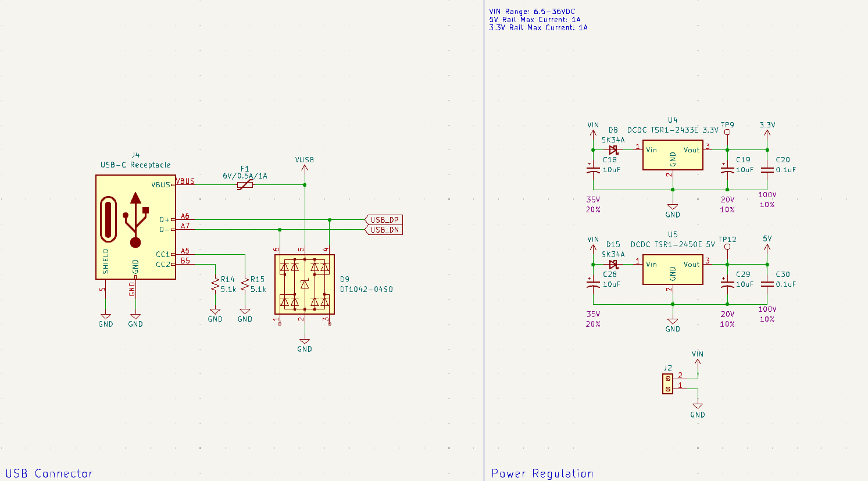Click the 5.1k value of R15

(258, 289)
